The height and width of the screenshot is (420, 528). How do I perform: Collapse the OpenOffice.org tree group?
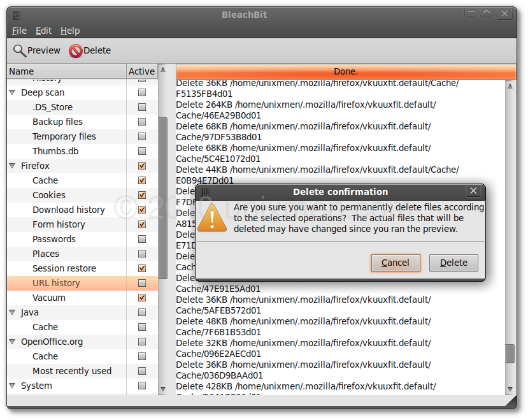tap(13, 342)
